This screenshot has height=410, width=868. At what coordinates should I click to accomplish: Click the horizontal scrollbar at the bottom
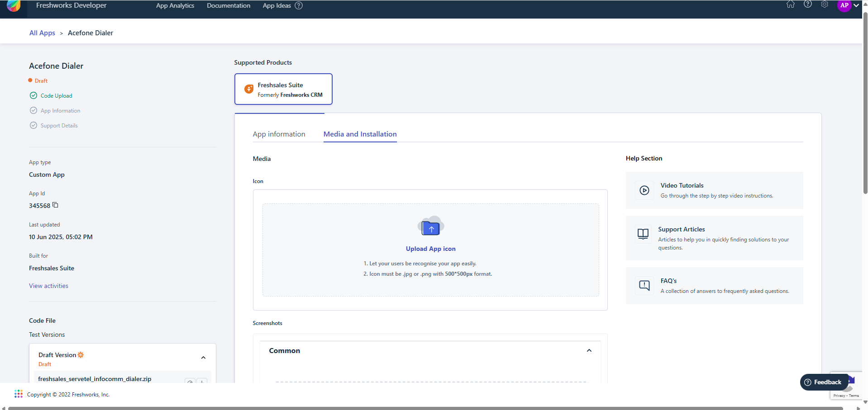[x=425, y=408]
